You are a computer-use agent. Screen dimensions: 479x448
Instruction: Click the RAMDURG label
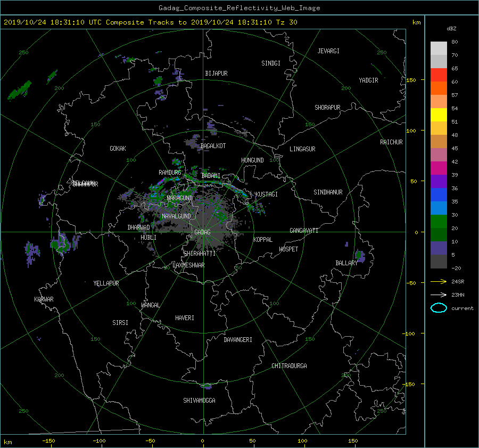tap(170, 173)
